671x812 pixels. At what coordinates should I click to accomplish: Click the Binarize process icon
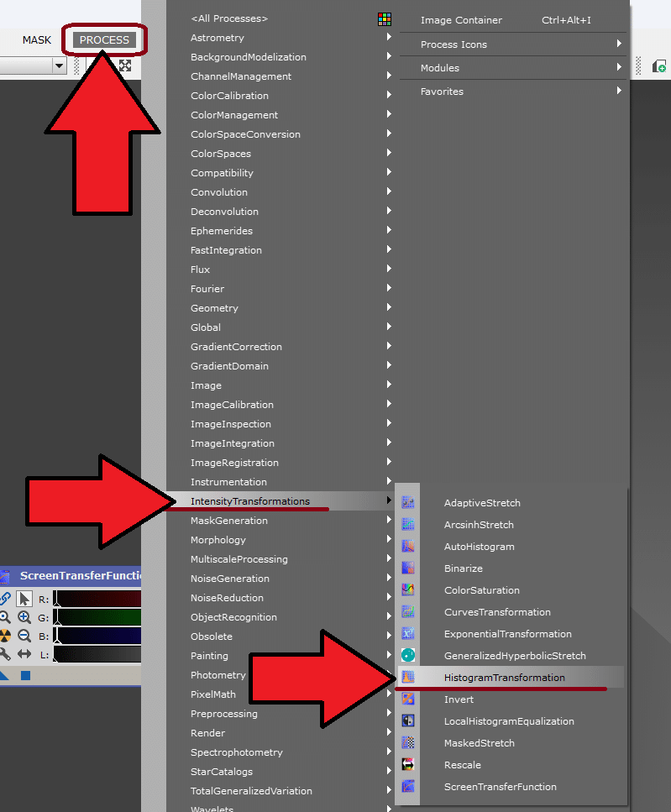(x=408, y=568)
